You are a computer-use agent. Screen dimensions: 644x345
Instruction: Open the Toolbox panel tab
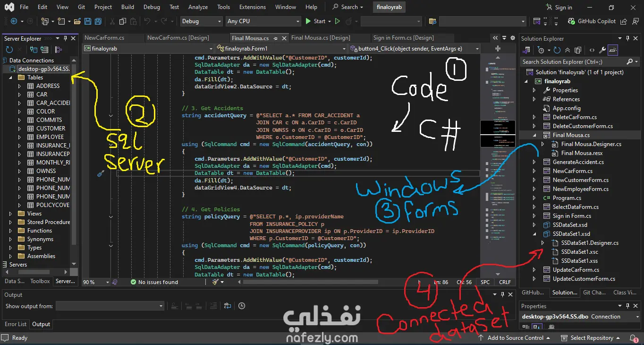click(x=40, y=281)
